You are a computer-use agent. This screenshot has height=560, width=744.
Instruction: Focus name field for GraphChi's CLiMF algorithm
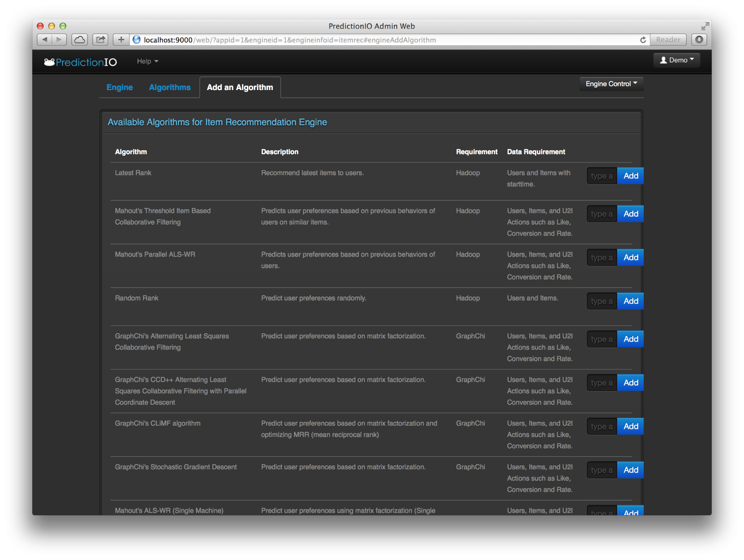click(x=602, y=426)
